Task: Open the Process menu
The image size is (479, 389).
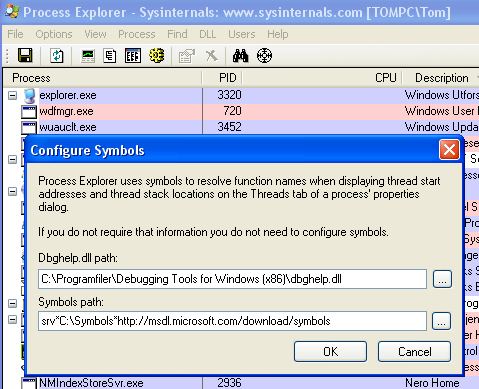Action: click(x=137, y=34)
